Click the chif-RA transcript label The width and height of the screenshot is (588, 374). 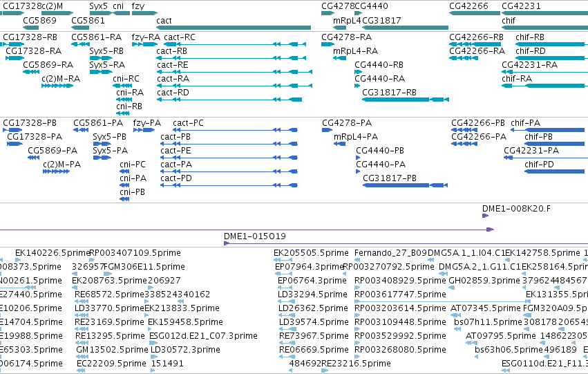pos(517,79)
